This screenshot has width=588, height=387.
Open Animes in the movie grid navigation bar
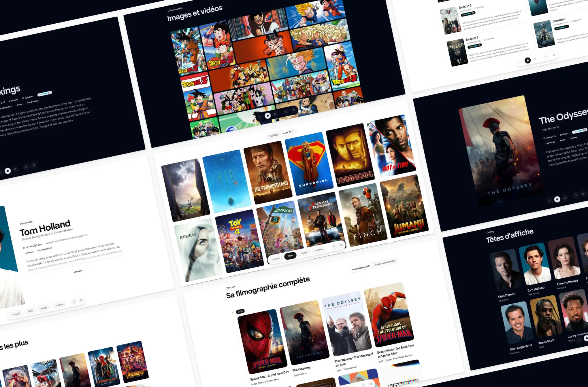point(319,250)
